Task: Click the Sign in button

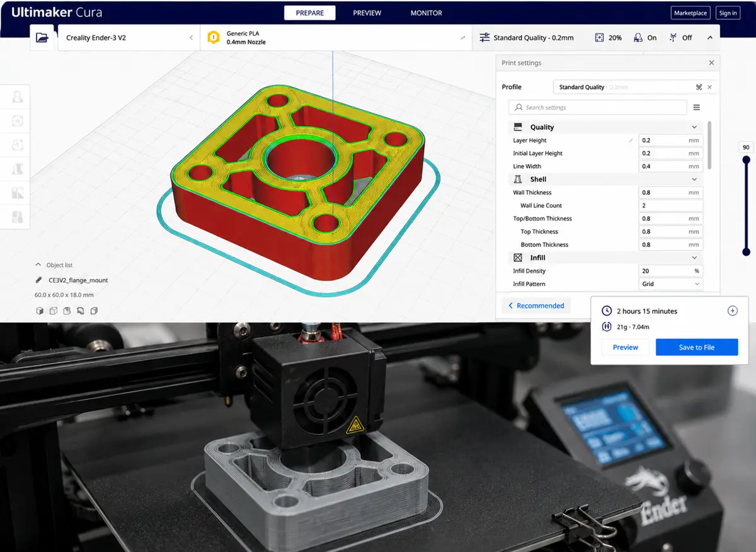Action: pyautogui.click(x=728, y=13)
